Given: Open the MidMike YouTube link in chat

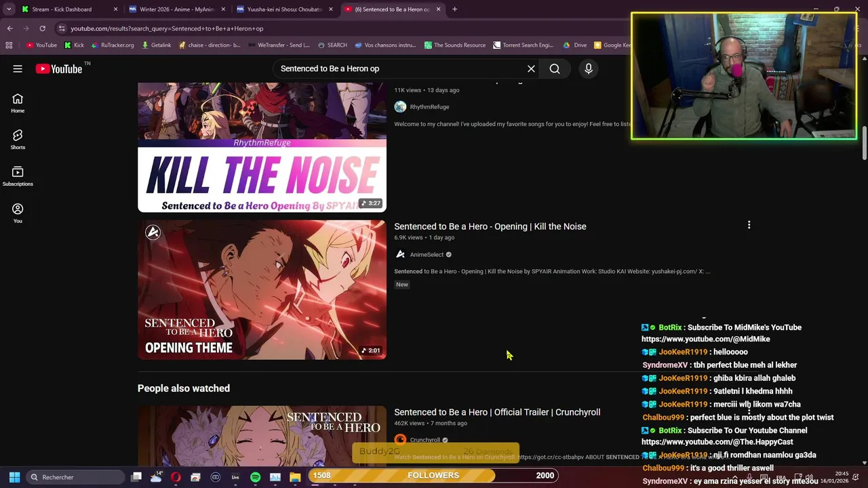Looking at the screenshot, I should (x=706, y=339).
